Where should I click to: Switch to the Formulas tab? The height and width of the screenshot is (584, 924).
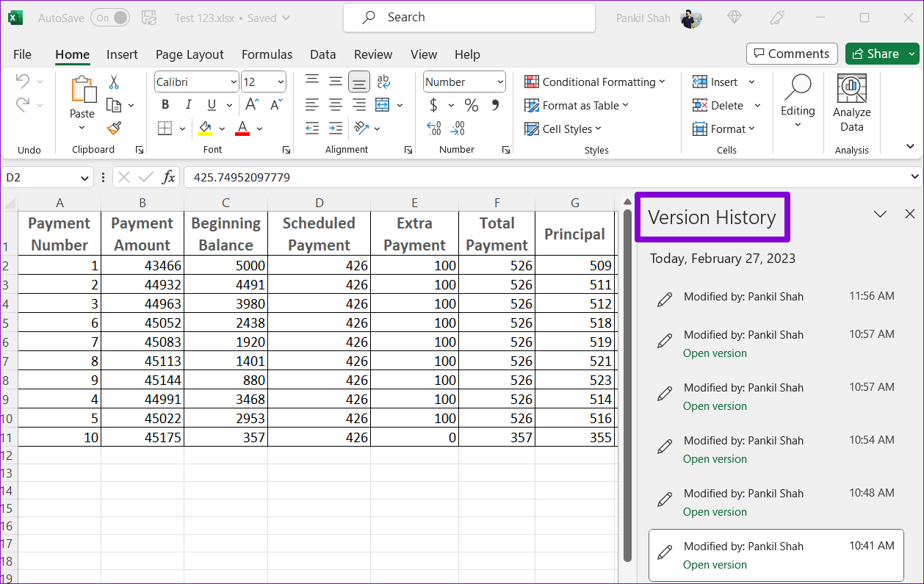tap(267, 54)
